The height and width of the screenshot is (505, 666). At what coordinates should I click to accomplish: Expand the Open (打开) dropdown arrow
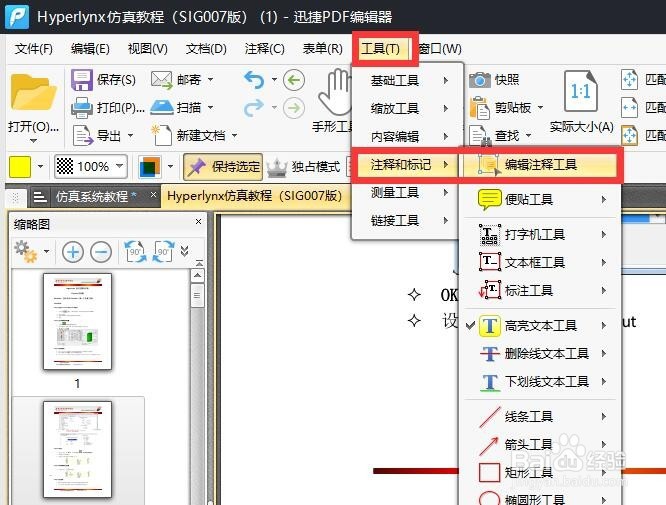point(33,141)
